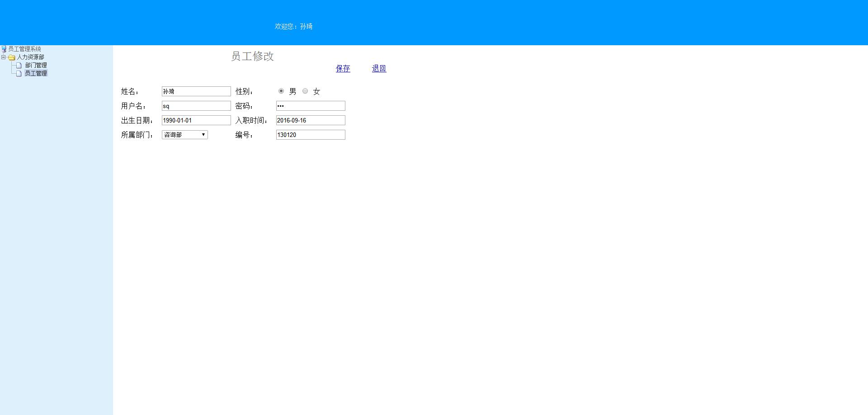Collapse the 人力资源部 tree branch
868x415 pixels.
[4, 57]
